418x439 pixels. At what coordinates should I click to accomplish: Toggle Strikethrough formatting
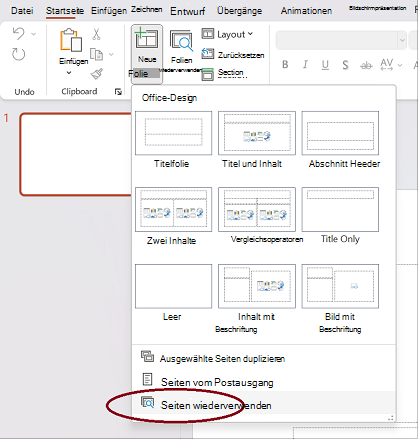coord(366,65)
